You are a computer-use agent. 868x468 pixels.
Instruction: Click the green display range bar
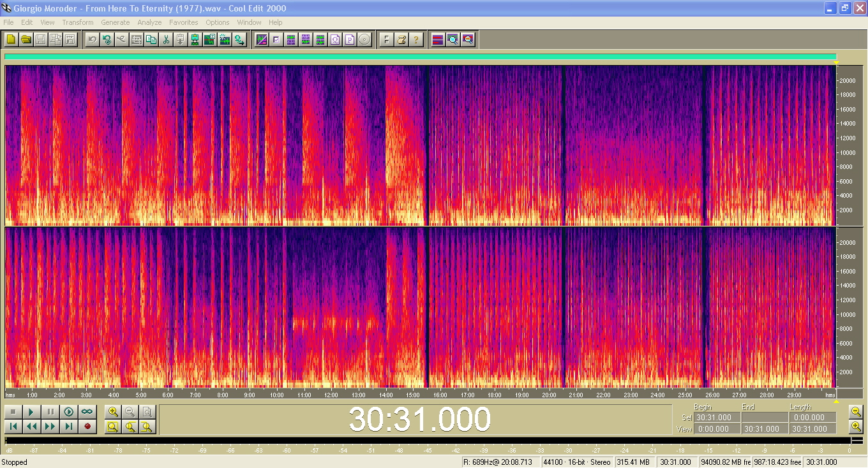click(x=420, y=57)
